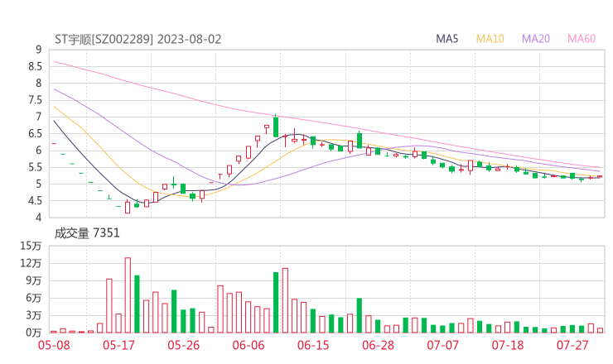Click the tallest green volume bar

[x=276, y=302]
